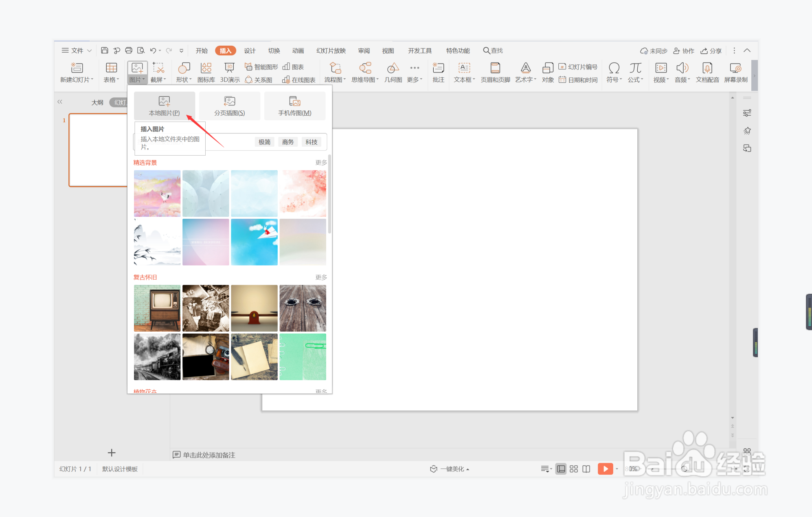Choose Phone Transfer (手机传图)

(x=295, y=106)
